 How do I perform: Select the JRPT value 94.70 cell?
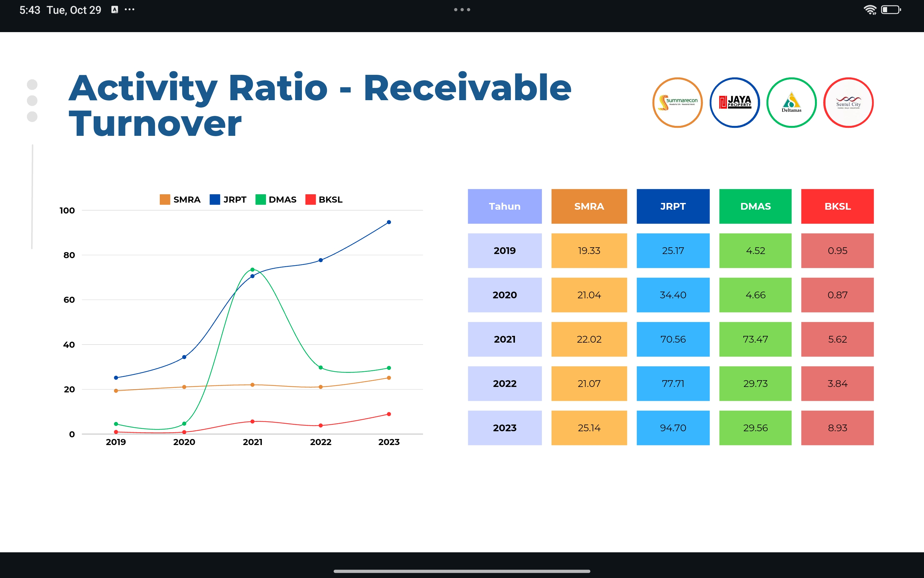click(673, 428)
